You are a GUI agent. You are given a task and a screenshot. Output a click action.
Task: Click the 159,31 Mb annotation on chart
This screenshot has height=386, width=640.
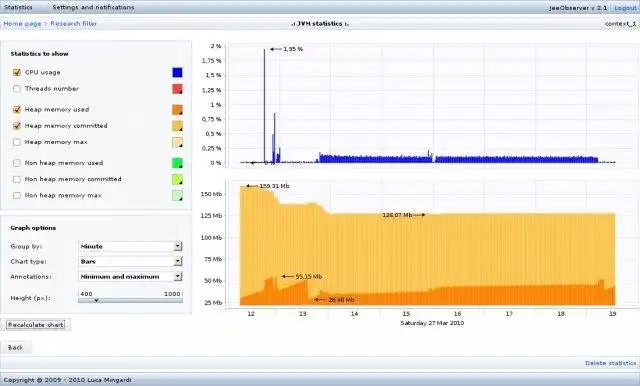274,186
